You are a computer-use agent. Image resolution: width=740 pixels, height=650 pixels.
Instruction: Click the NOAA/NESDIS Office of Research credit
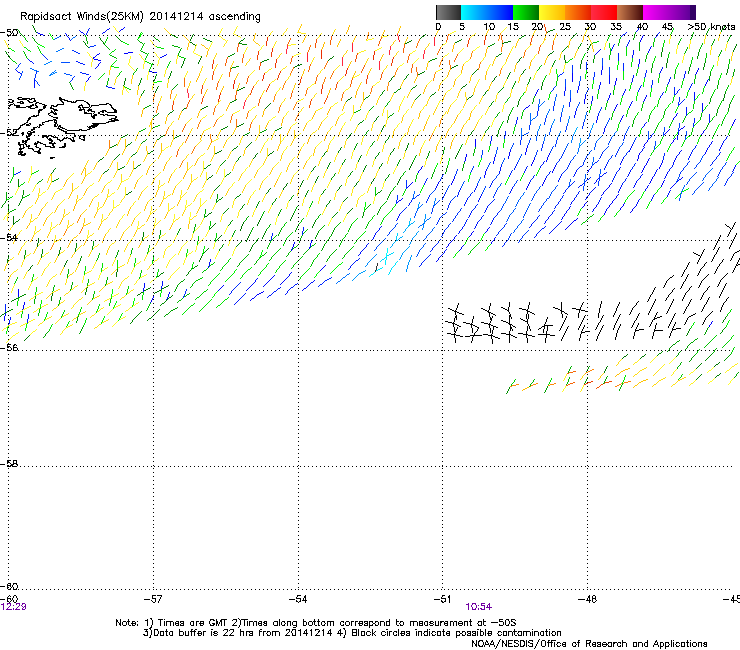click(589, 644)
